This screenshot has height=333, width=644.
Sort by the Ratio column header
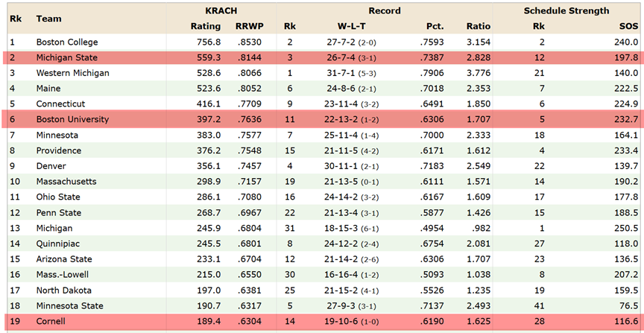pyautogui.click(x=479, y=26)
